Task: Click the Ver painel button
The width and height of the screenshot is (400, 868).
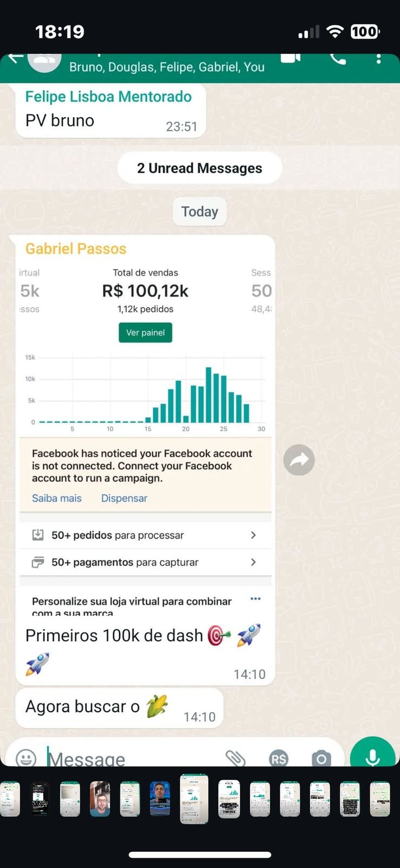Action: coord(145,333)
